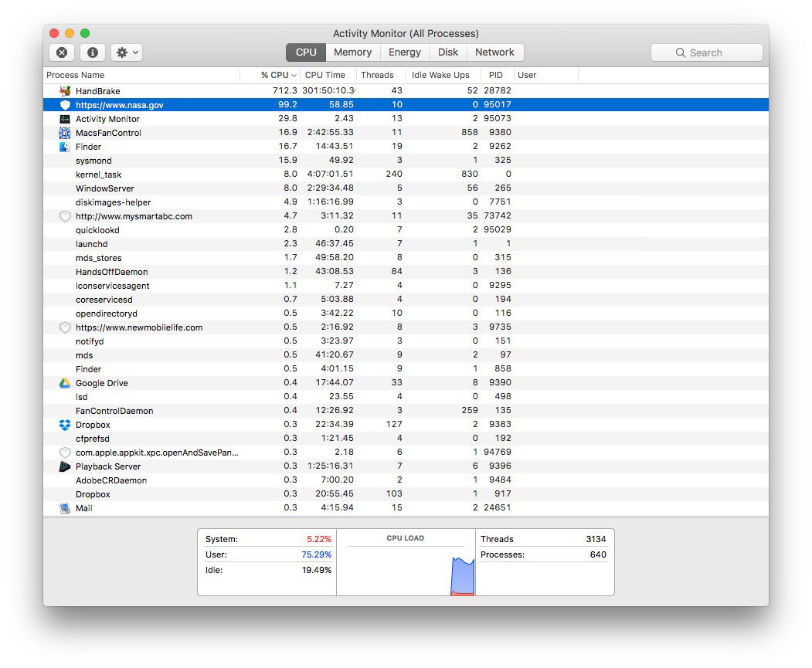Screen dimensions: 812x668
Task: Click the shield icon beside newmobilelife.com
Action: click(x=65, y=327)
